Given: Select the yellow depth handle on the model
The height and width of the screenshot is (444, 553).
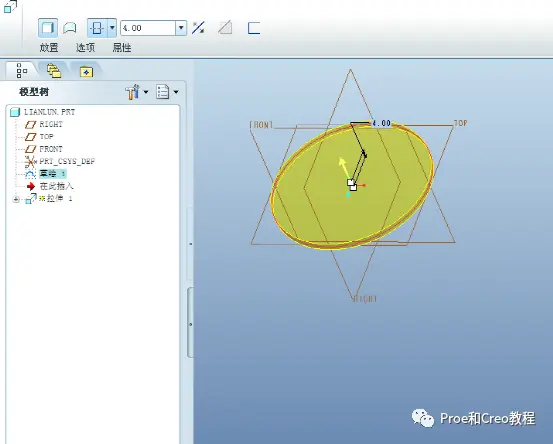Looking at the screenshot, I should [x=342, y=166].
